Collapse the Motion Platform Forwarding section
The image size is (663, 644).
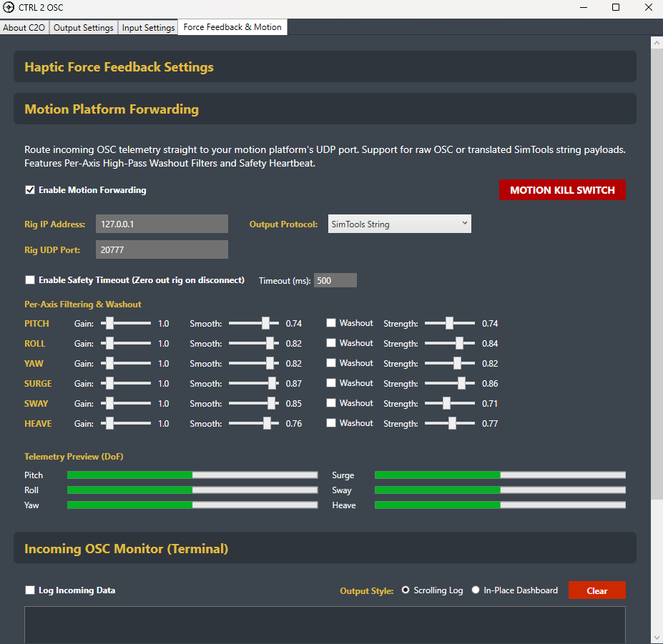click(325, 109)
